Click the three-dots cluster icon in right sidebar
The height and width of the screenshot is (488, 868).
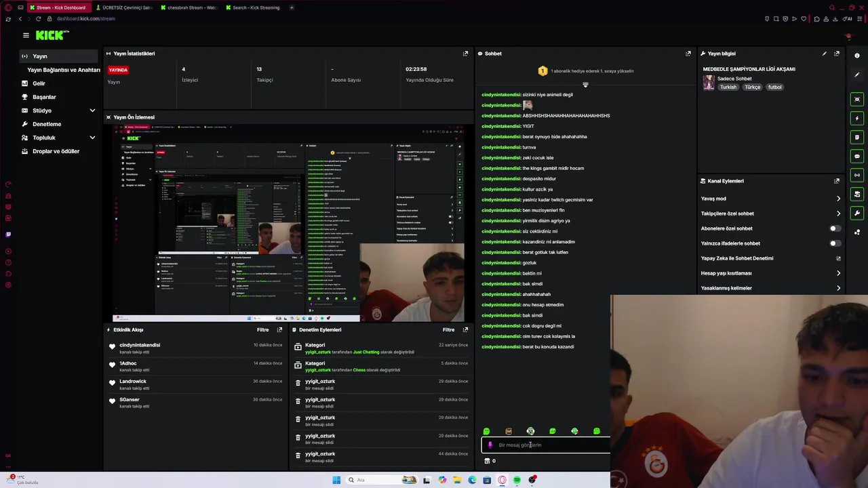click(857, 232)
